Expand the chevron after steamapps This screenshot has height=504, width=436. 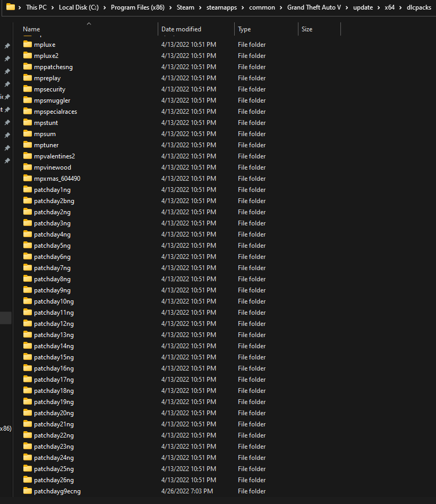tap(243, 7)
